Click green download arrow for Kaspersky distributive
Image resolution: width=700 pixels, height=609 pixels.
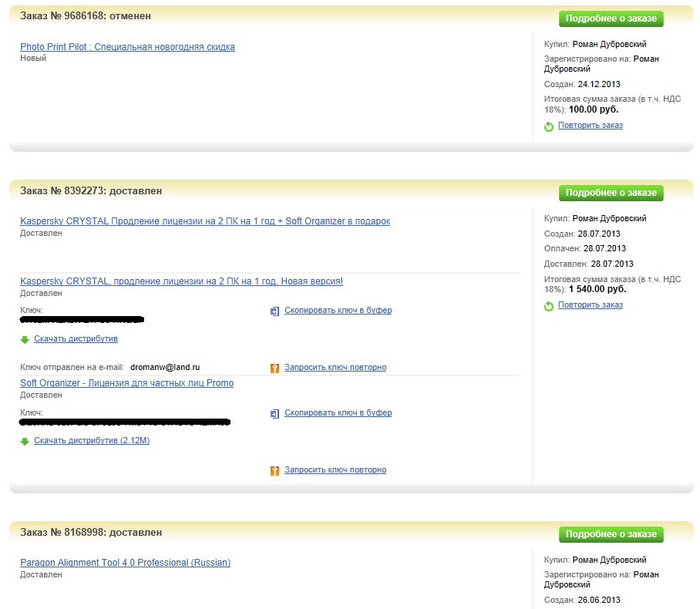25,340
